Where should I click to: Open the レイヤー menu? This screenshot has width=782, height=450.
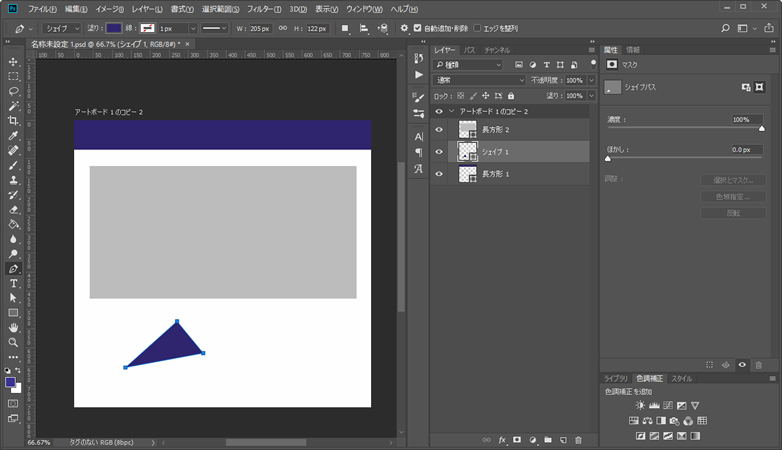tap(147, 9)
